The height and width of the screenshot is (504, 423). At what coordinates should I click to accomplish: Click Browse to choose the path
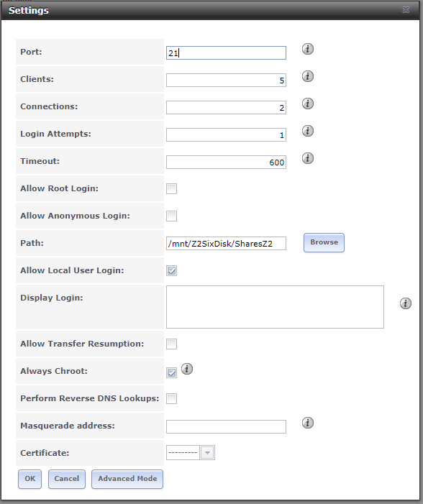point(324,243)
